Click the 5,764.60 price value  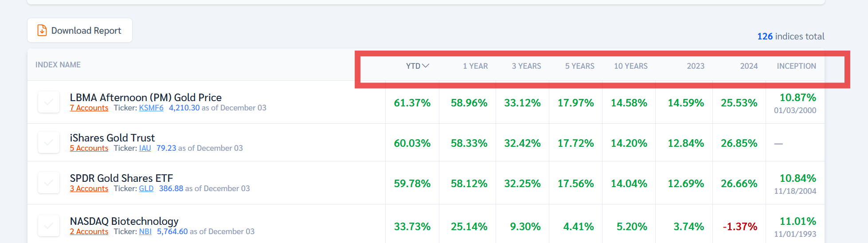point(172,231)
